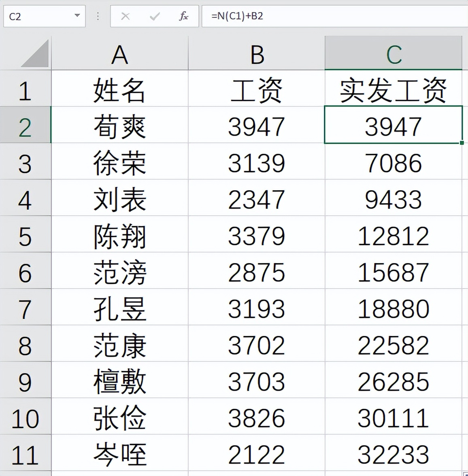The height and width of the screenshot is (476, 468).
Task: Click the Name Box showing C2
Action: 45,16
